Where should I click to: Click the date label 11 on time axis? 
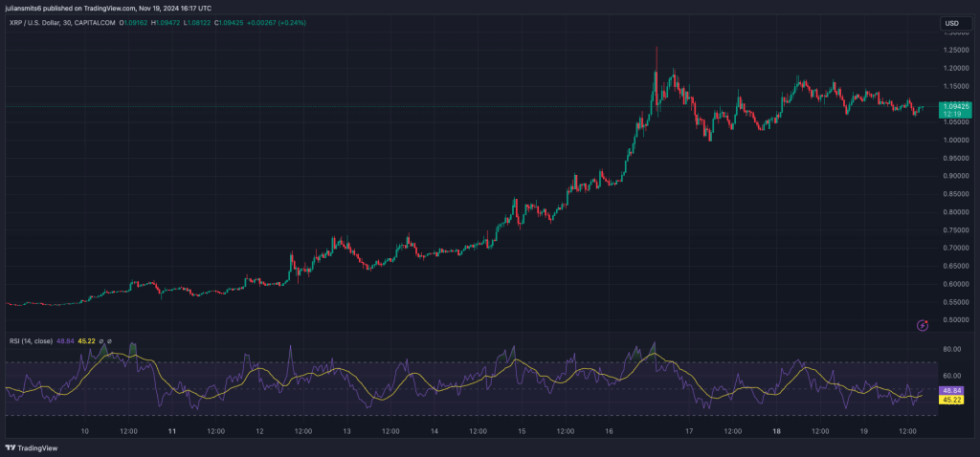[172, 432]
